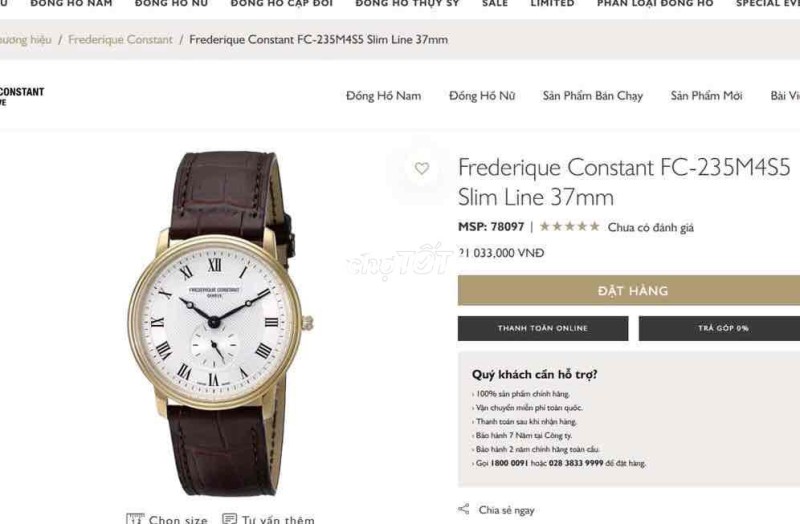Click the Frederique Constant breadcrumb link
The width and height of the screenshot is (800, 524).
click(x=120, y=39)
